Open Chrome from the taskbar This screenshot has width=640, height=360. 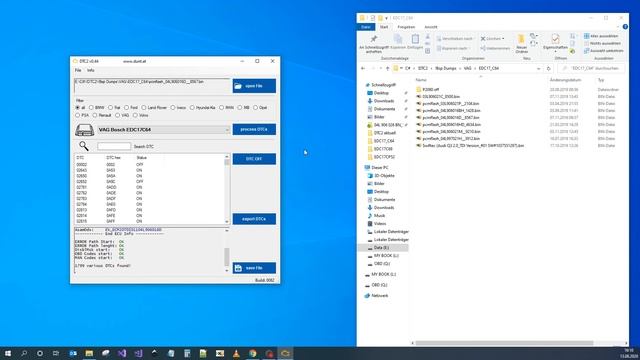252,353
